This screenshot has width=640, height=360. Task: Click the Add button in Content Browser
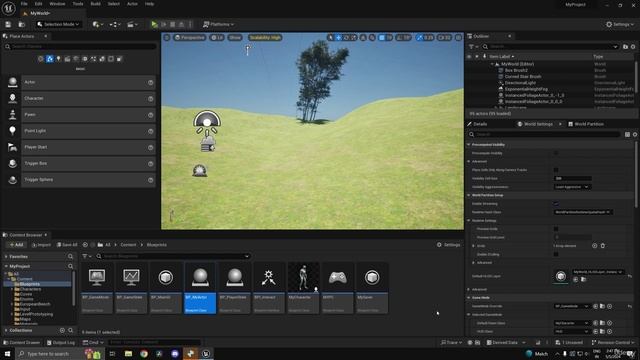point(16,245)
